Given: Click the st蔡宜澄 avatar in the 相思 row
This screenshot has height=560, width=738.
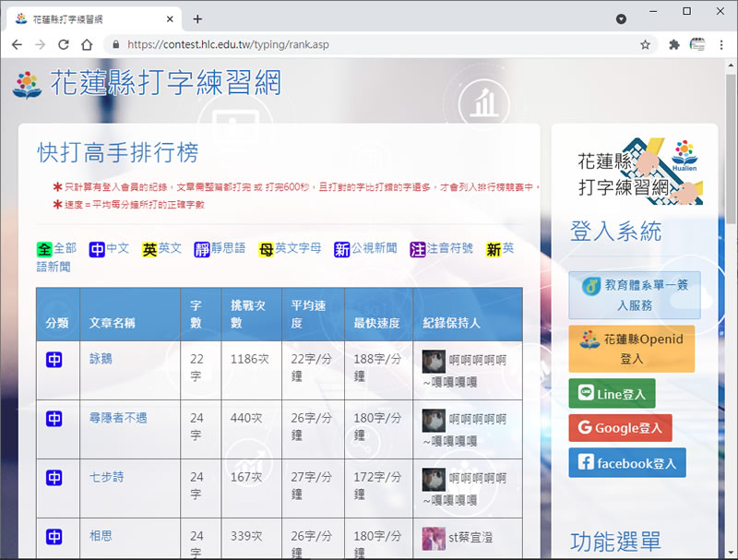Looking at the screenshot, I should tap(434, 539).
